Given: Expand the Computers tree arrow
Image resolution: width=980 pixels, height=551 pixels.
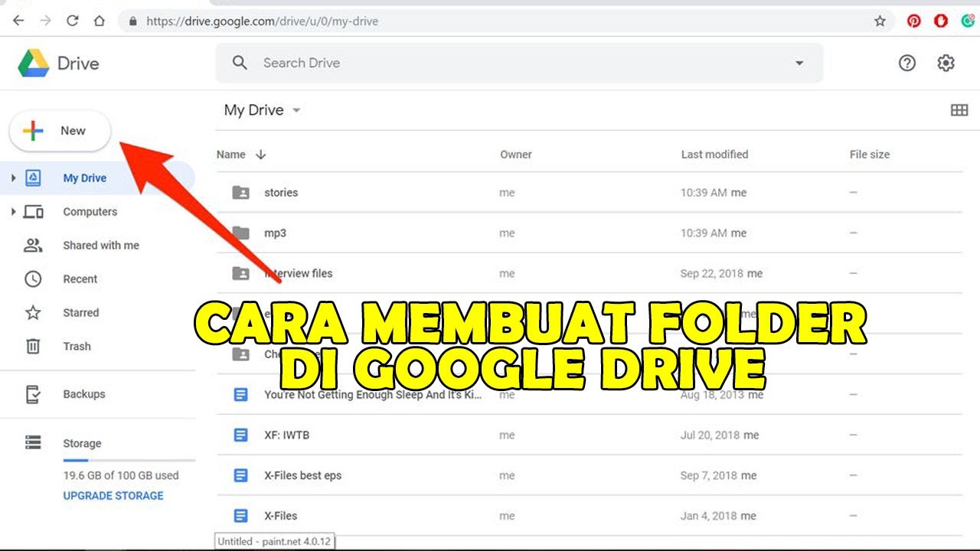Looking at the screenshot, I should coord(13,211).
